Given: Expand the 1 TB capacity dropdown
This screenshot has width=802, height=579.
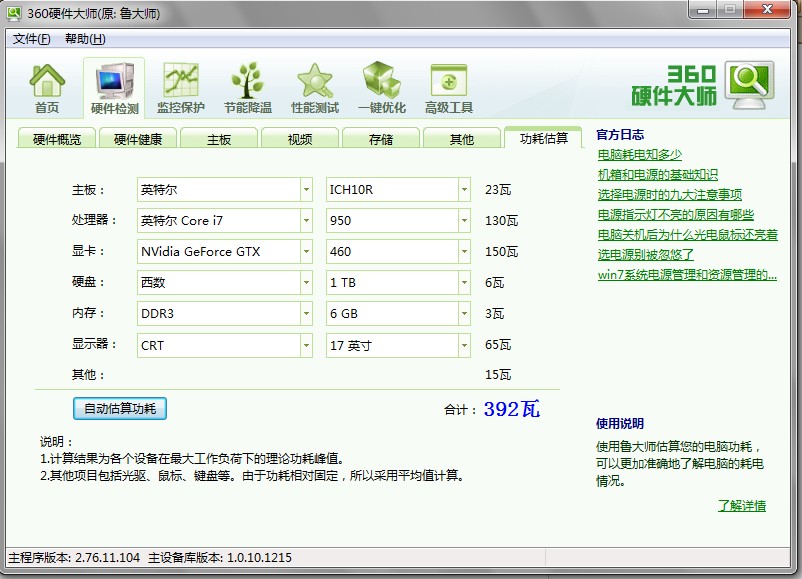Looking at the screenshot, I should pyautogui.click(x=464, y=283).
